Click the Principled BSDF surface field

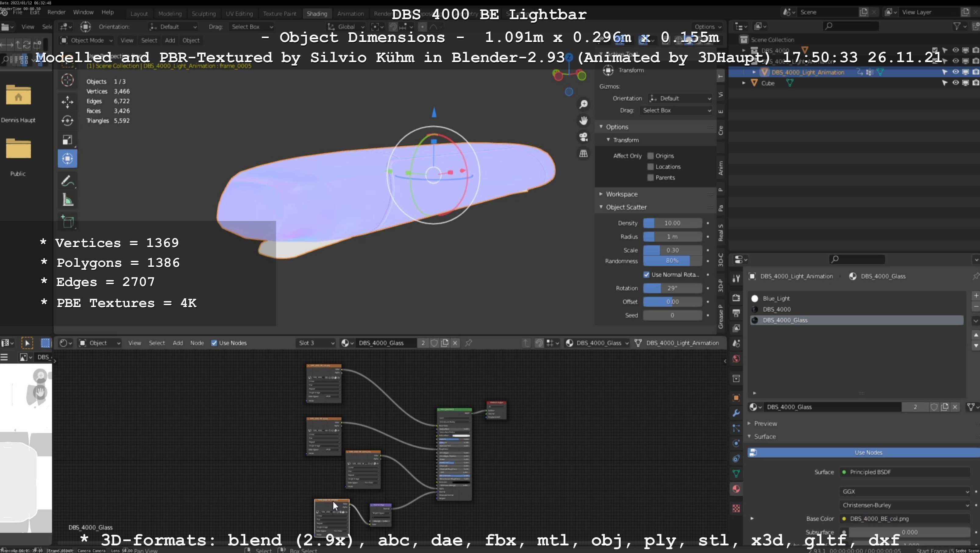point(905,472)
